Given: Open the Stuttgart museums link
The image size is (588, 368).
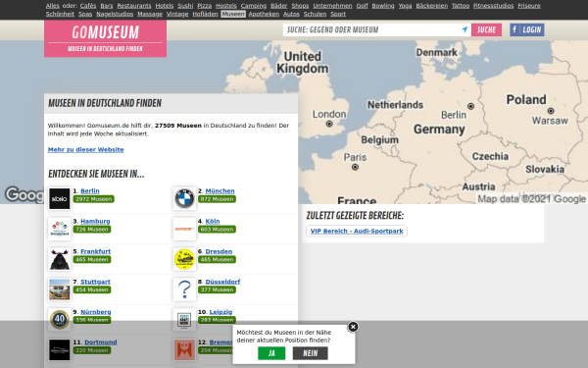Looking at the screenshot, I should [95, 282].
